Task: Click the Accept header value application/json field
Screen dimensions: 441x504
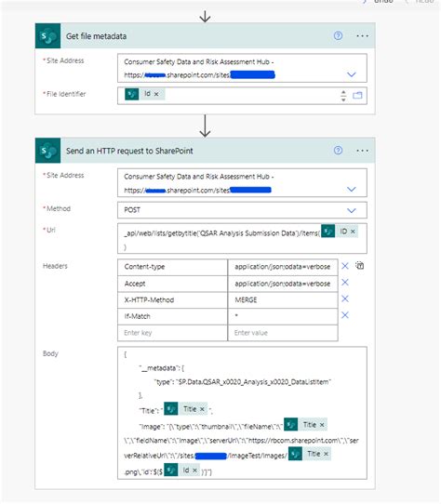Action: pos(283,284)
